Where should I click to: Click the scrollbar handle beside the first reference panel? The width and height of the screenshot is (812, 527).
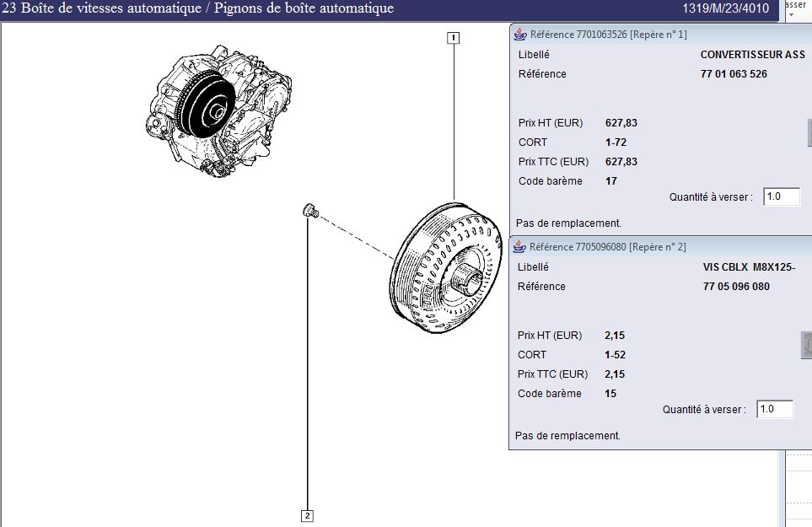(809, 132)
